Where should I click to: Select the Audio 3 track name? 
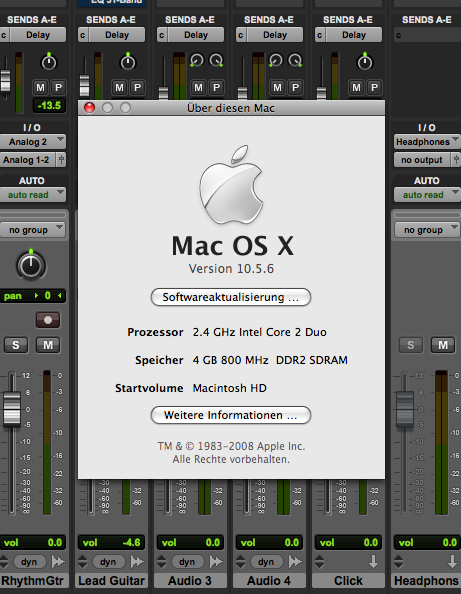(x=190, y=580)
